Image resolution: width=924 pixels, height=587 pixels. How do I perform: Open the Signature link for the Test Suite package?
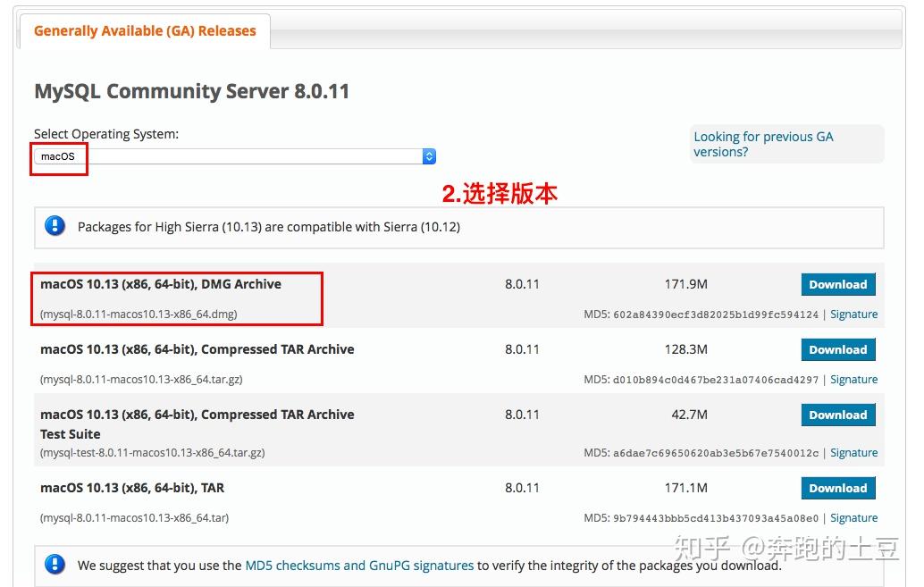point(854,453)
